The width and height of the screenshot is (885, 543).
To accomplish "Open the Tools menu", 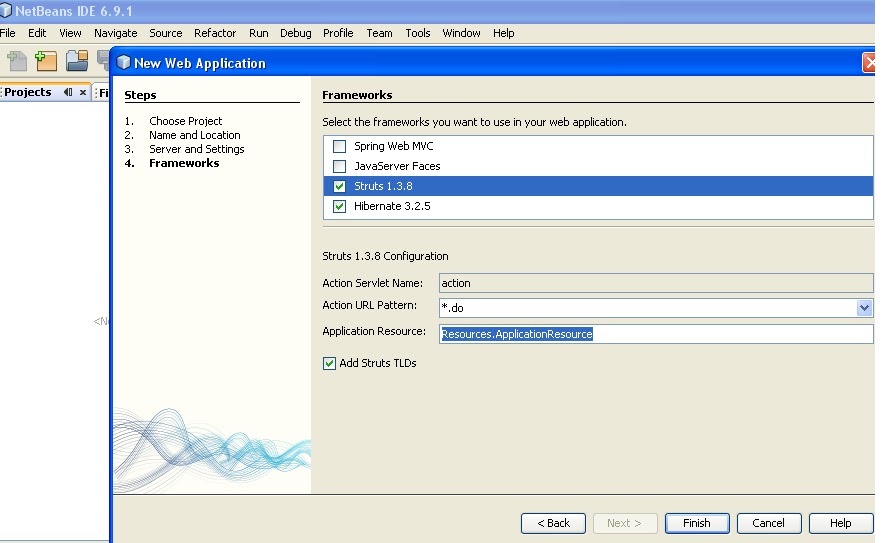I will (x=418, y=33).
